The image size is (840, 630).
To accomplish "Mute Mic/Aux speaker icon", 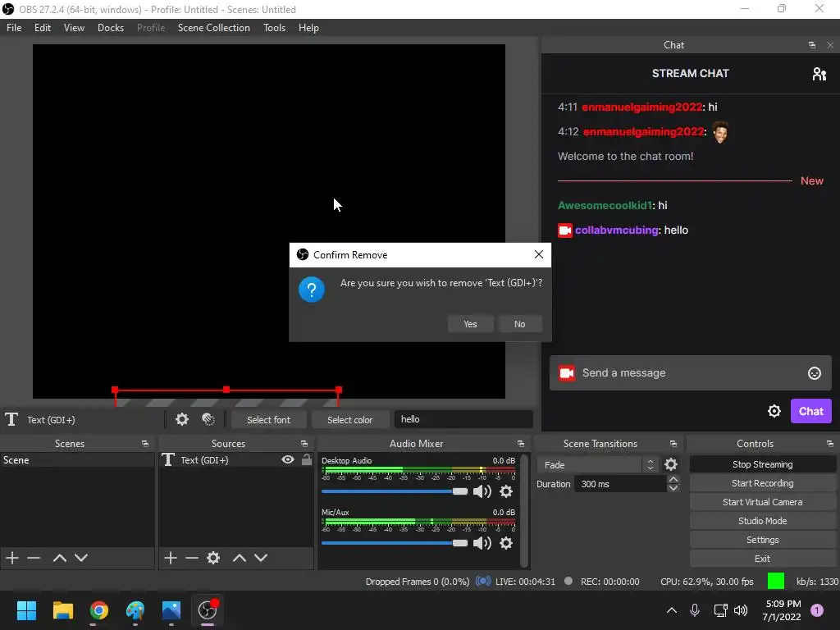I will [x=482, y=543].
